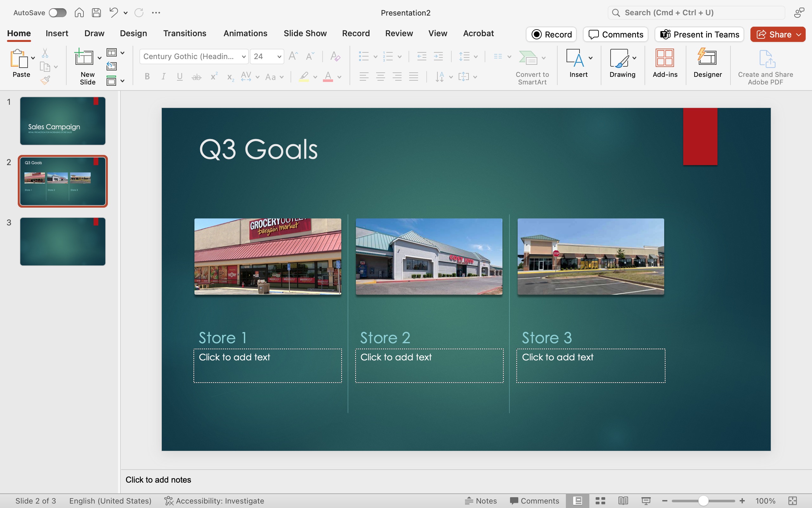Viewport: 812px width, 508px height.
Task: Click the Home house icon in title bar
Action: (x=79, y=13)
